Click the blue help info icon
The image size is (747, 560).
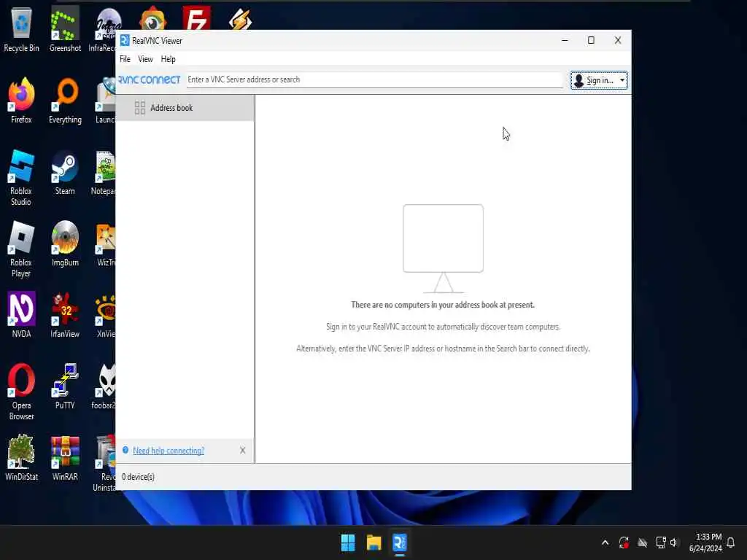tap(125, 450)
